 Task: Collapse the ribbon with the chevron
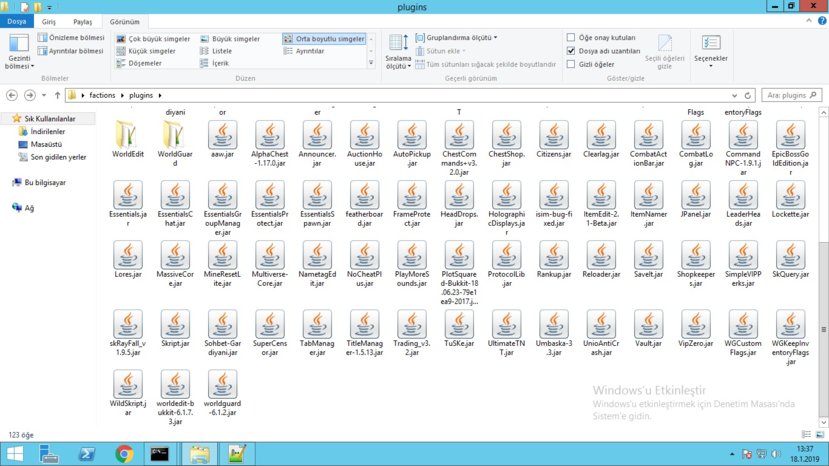click(809, 21)
